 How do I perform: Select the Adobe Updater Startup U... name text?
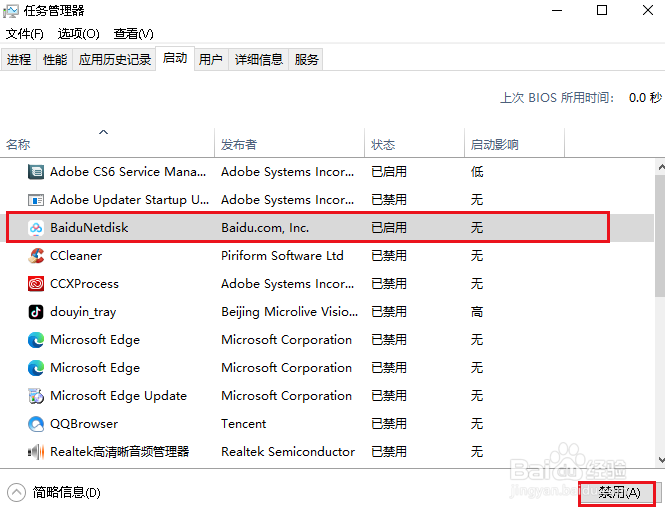(129, 200)
